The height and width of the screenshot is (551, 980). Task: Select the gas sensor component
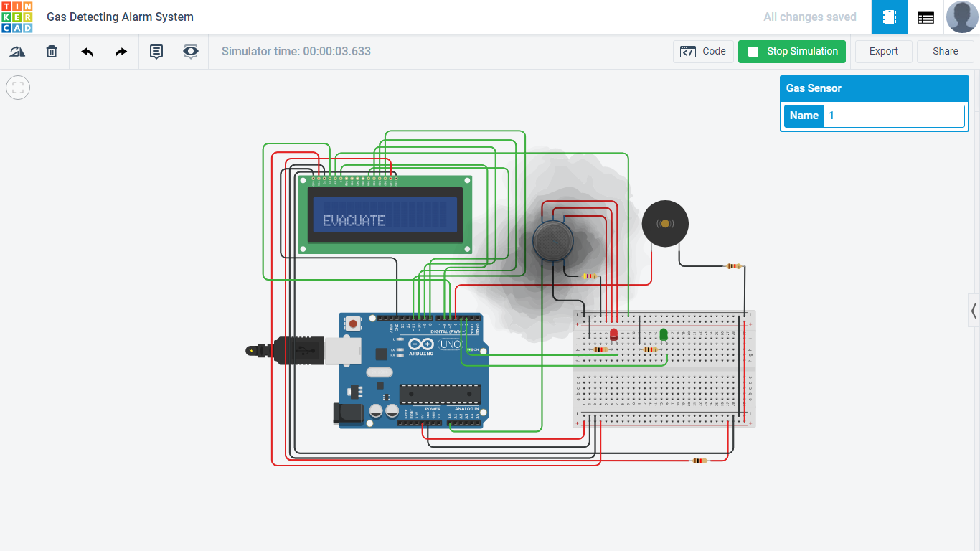coord(552,240)
